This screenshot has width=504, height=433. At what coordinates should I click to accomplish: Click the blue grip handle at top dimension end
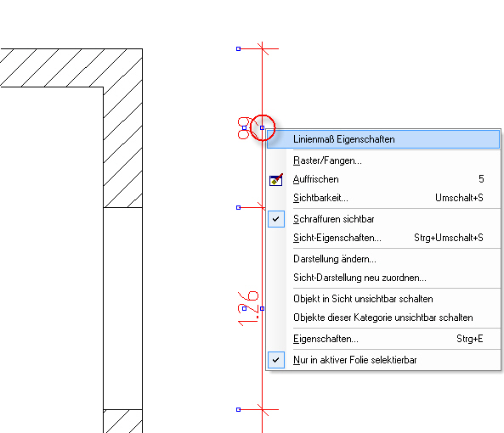coord(238,48)
